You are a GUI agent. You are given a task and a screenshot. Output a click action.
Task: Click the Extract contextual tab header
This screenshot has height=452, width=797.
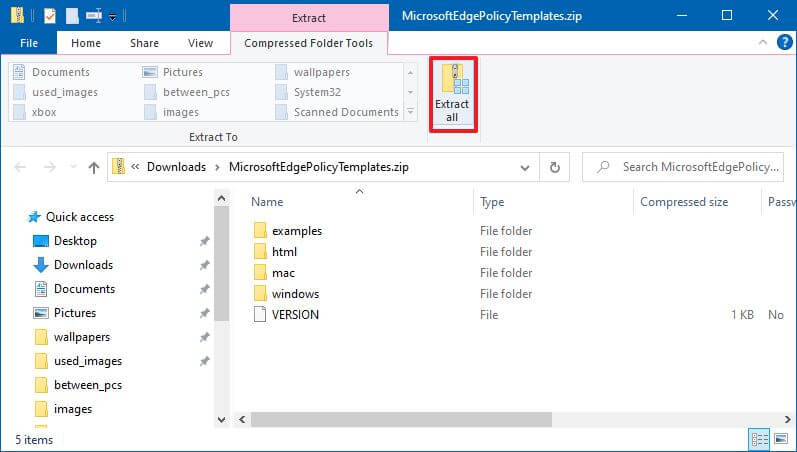click(309, 18)
